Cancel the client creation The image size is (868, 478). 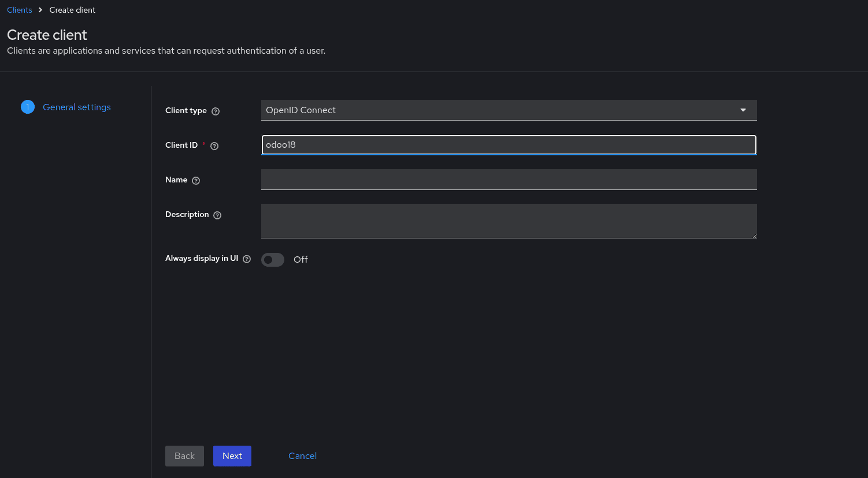[x=302, y=455]
